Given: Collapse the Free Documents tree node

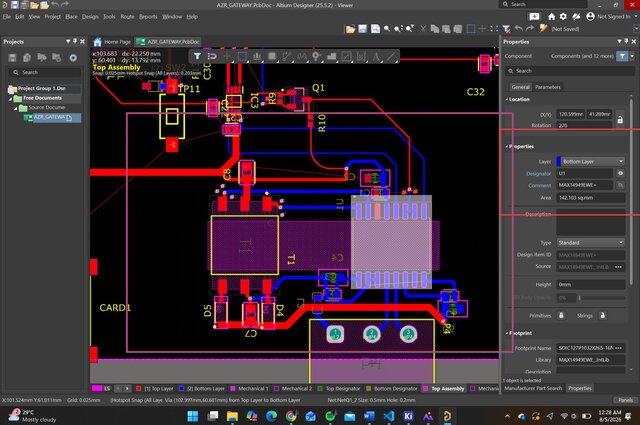Looking at the screenshot, I should pyautogui.click(x=11, y=98).
